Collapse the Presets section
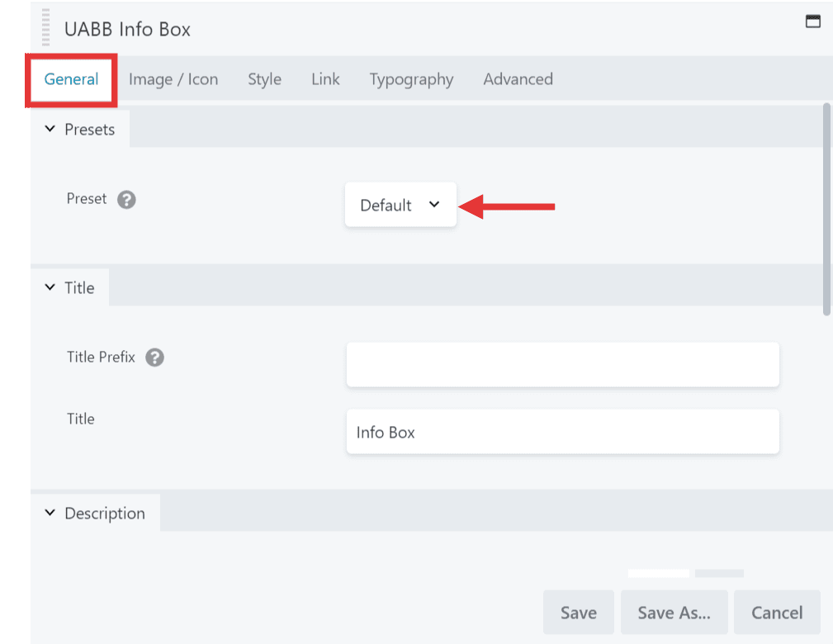Screen dimensions: 833x644 pyautogui.click(x=80, y=130)
